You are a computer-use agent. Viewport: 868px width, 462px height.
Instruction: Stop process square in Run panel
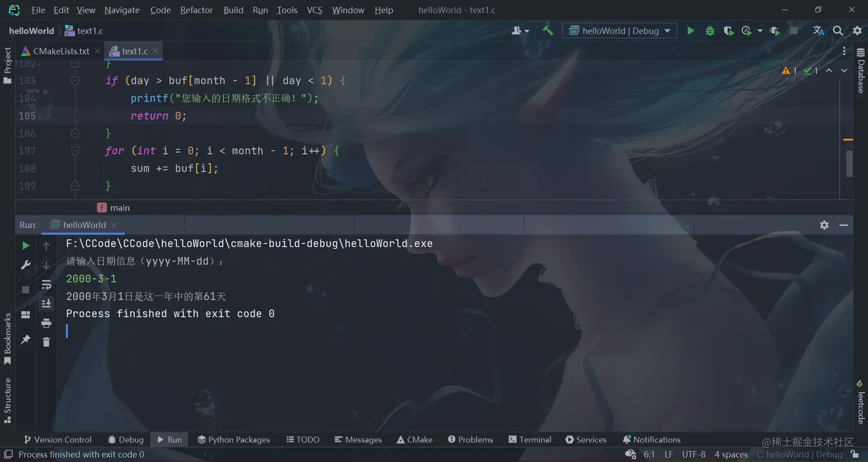pos(25,290)
